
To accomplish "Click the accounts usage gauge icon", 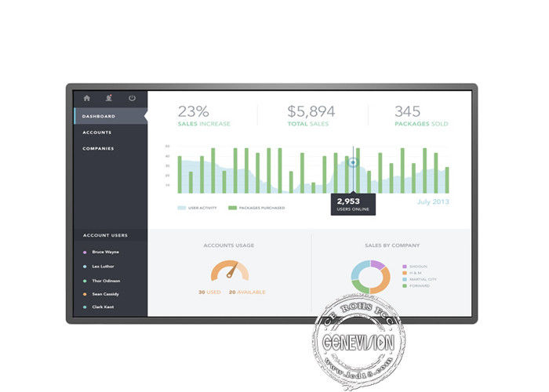I will [x=229, y=271].
